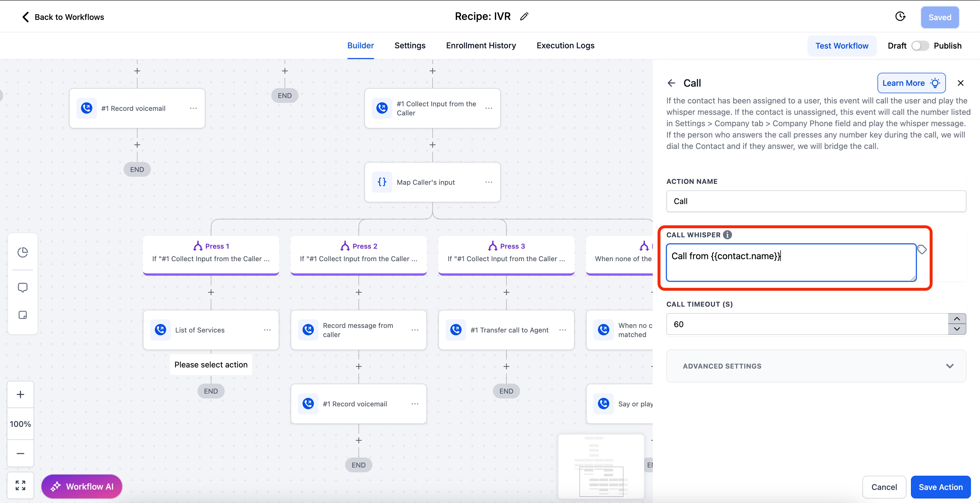Add step under Record message from caller

[x=359, y=366]
